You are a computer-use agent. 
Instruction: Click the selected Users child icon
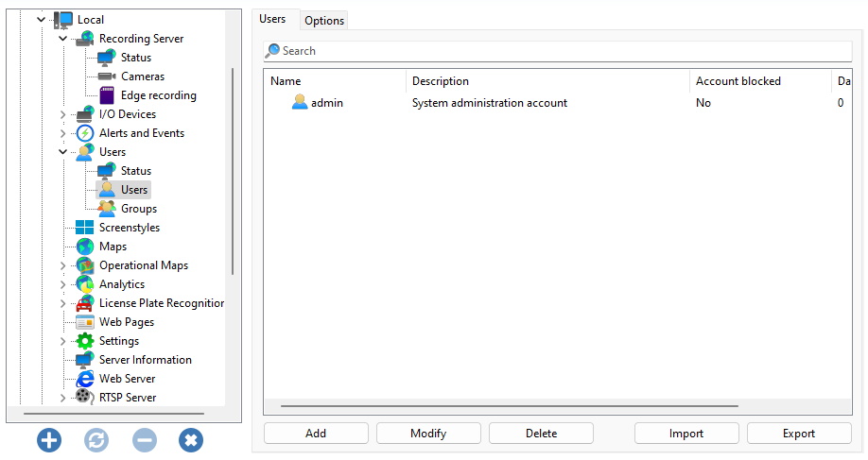click(106, 190)
